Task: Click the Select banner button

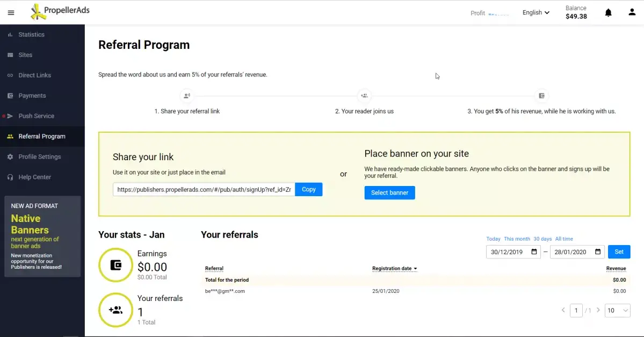Action: click(389, 193)
